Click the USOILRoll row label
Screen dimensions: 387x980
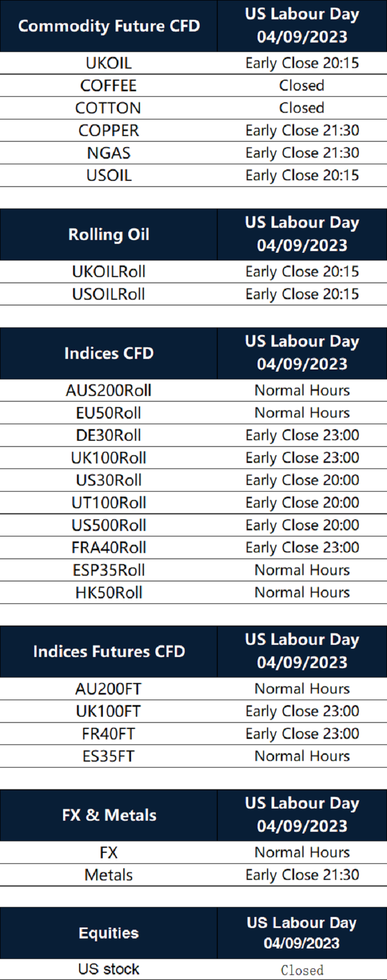109,294
